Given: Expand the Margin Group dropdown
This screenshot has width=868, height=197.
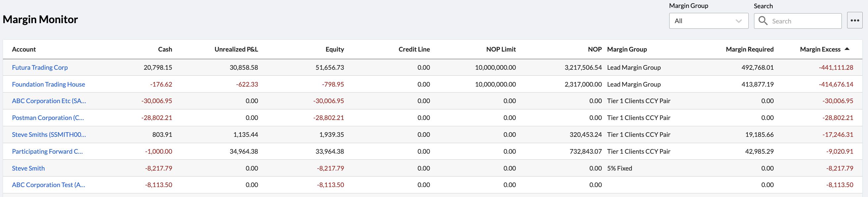Looking at the screenshot, I should click(x=708, y=21).
